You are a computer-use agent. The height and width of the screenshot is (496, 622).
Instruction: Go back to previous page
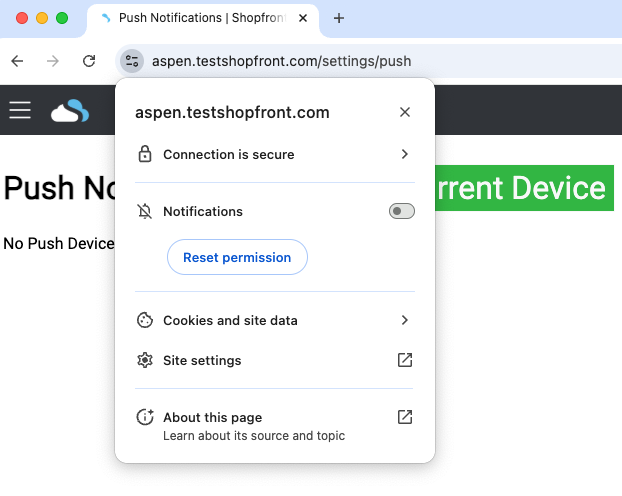(17, 61)
